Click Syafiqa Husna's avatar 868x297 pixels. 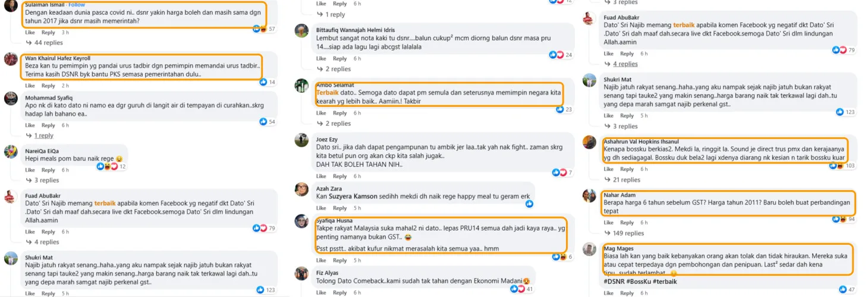pos(302,221)
